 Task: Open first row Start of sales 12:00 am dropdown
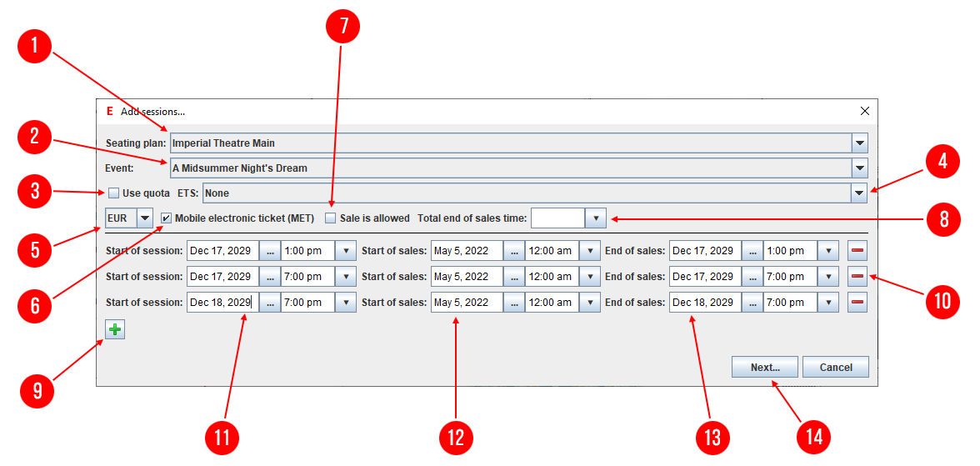point(590,251)
